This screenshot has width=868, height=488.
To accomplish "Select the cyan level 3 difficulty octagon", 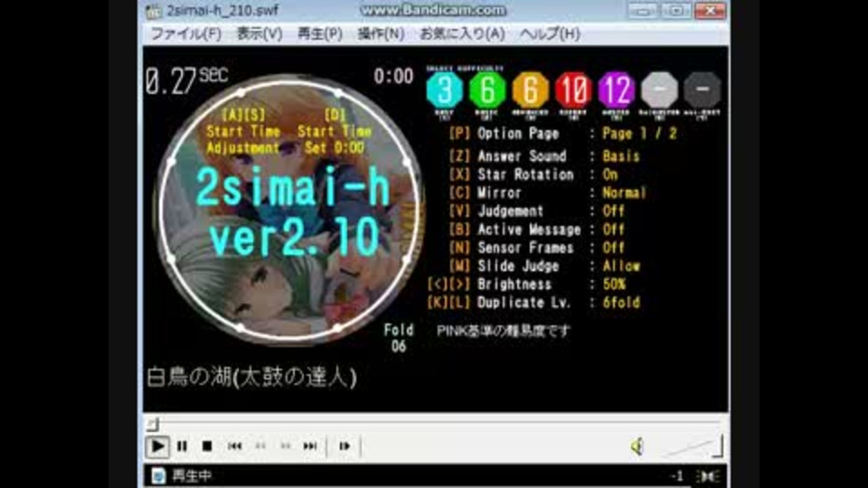I will tap(445, 89).
